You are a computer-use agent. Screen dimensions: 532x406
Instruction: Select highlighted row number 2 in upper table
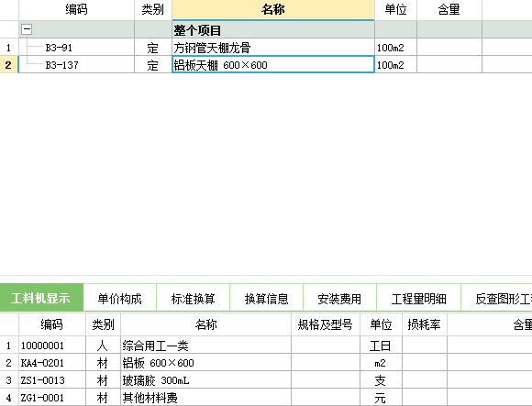click(x=9, y=65)
